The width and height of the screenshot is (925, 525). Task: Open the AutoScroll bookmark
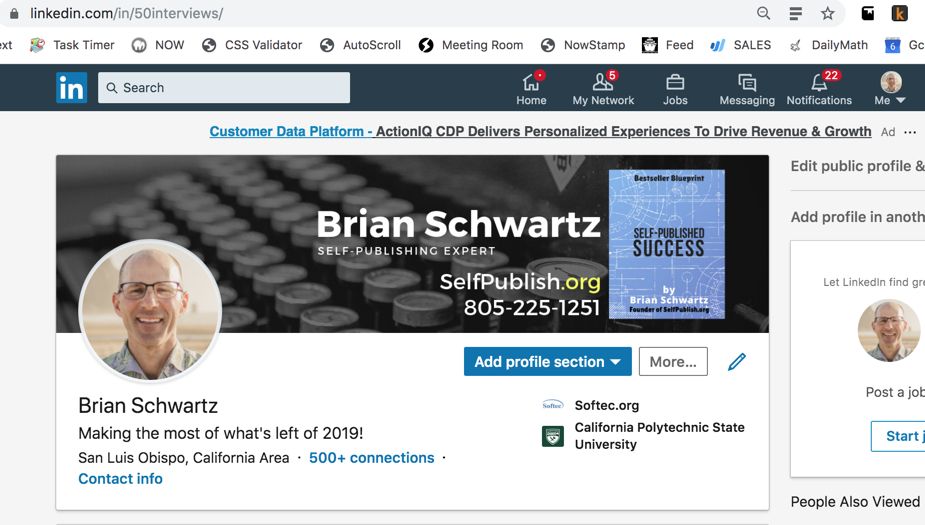coord(360,45)
